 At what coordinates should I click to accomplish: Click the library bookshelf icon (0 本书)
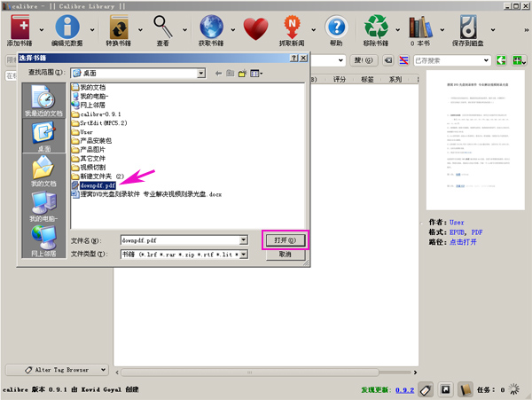click(x=420, y=27)
